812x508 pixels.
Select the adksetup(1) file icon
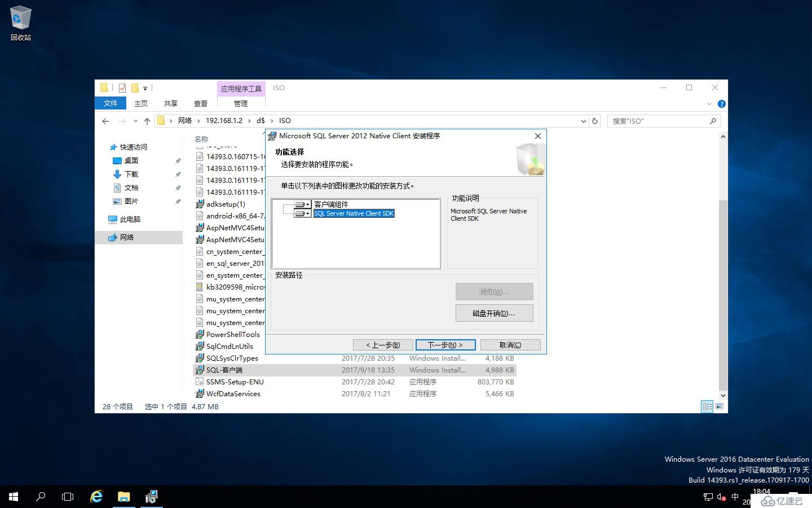[200, 204]
